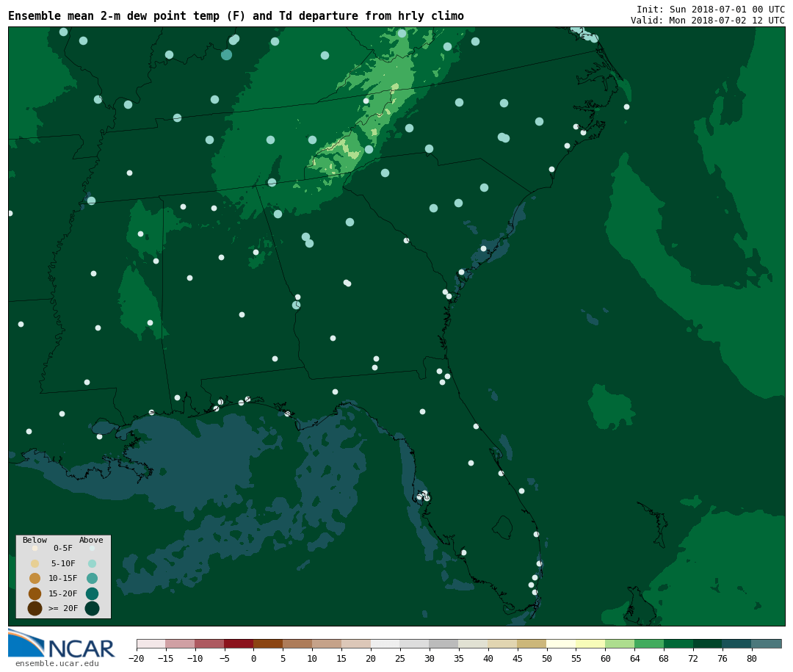
Task: Select the 68 to 72 colorbar segment
Action: 679,643
